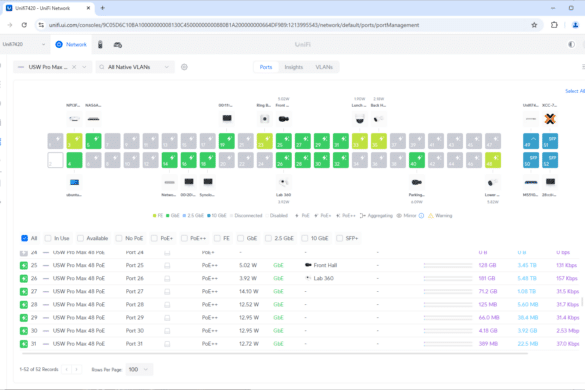This screenshot has height=390, width=585.
Task: Check the FE filter
Action: [x=217, y=238]
